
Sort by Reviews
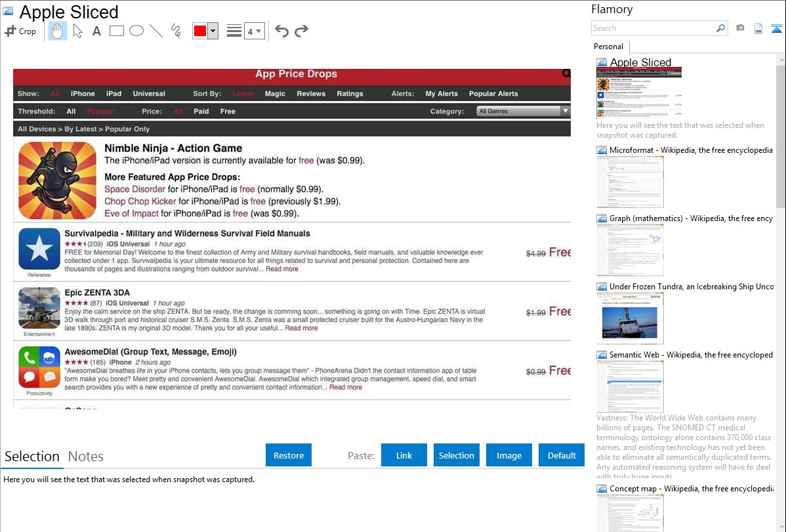coord(311,94)
